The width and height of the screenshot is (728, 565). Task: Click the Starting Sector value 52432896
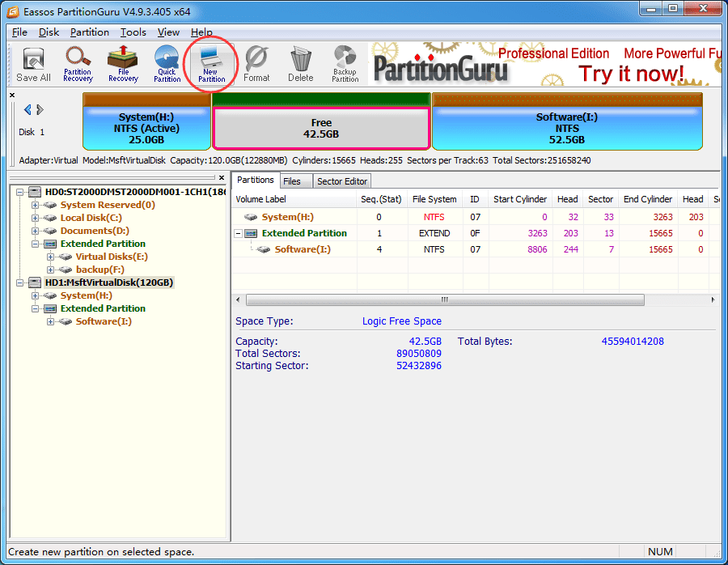(419, 366)
